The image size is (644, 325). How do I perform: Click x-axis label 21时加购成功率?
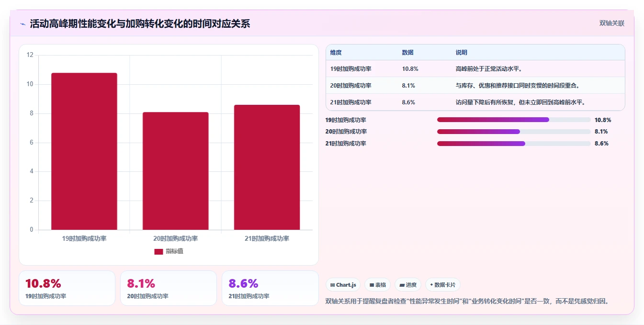267,238
